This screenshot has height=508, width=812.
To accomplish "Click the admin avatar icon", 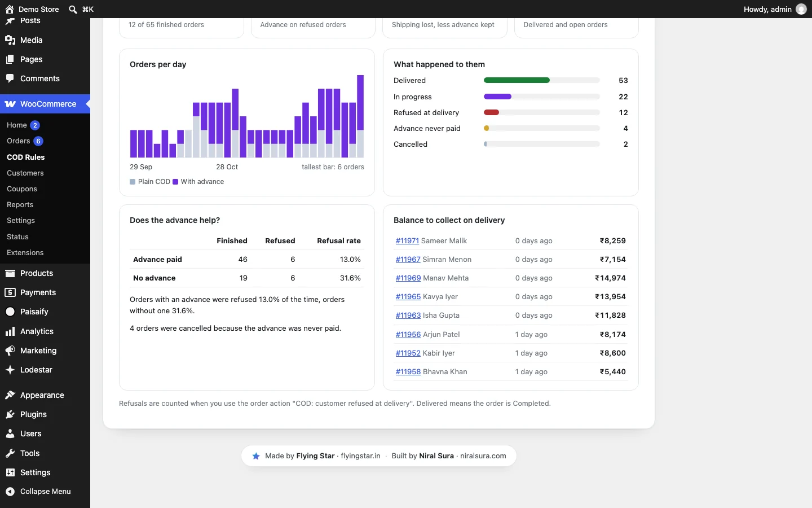I will click(x=801, y=9).
